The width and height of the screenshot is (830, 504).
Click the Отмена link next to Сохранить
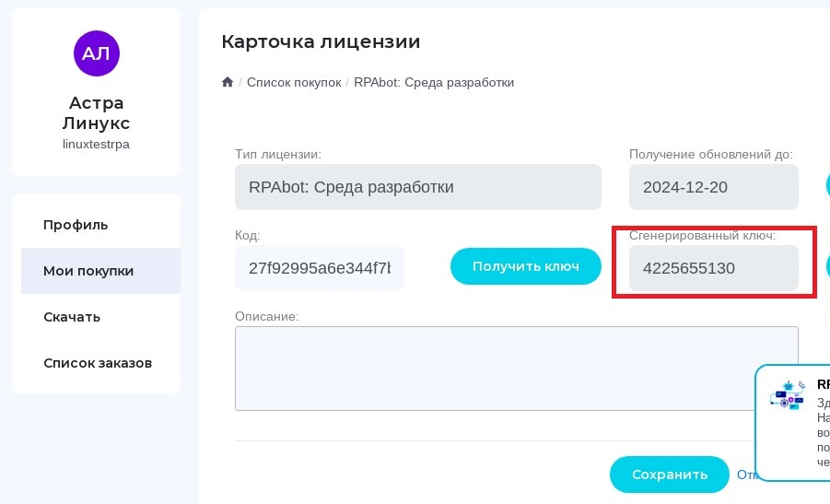pyautogui.click(x=746, y=475)
